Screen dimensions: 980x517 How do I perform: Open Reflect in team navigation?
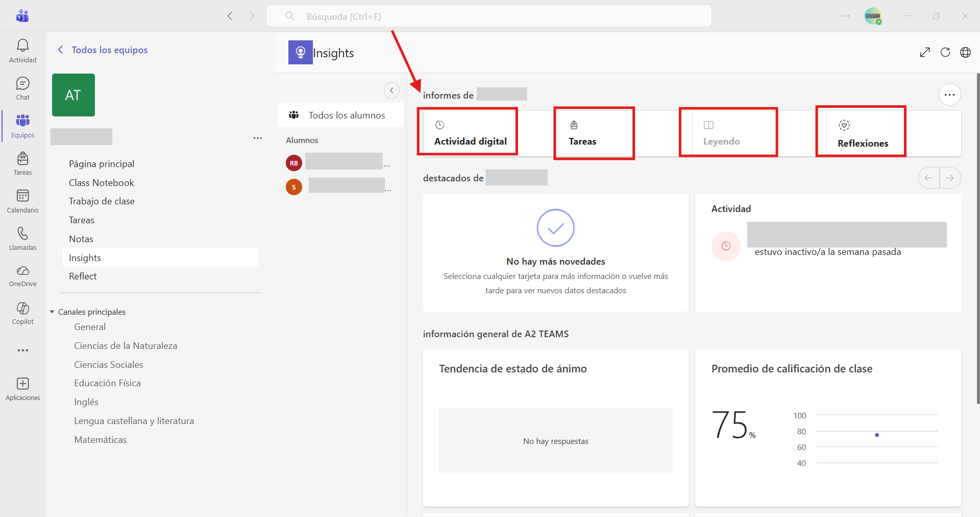pos(83,276)
